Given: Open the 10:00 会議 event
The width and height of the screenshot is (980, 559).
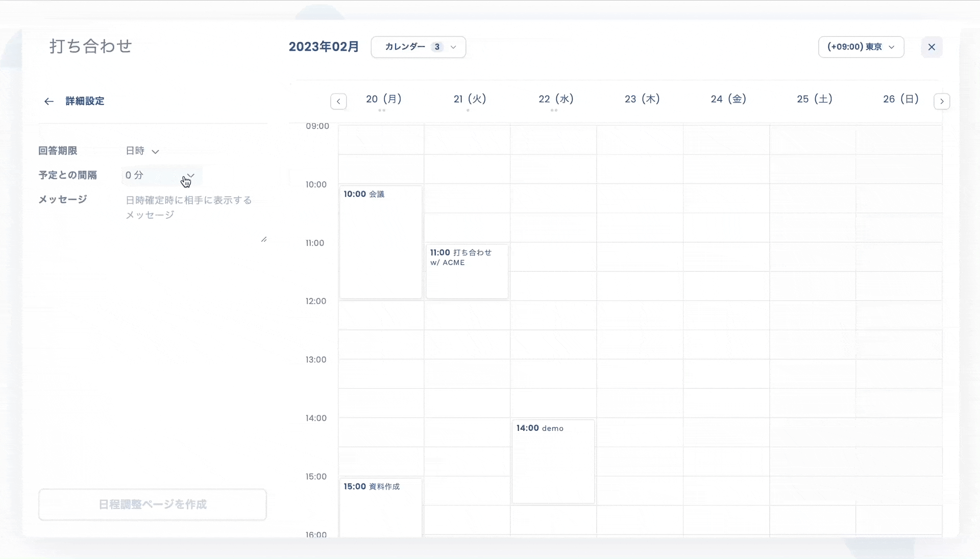Looking at the screenshot, I should pos(381,242).
